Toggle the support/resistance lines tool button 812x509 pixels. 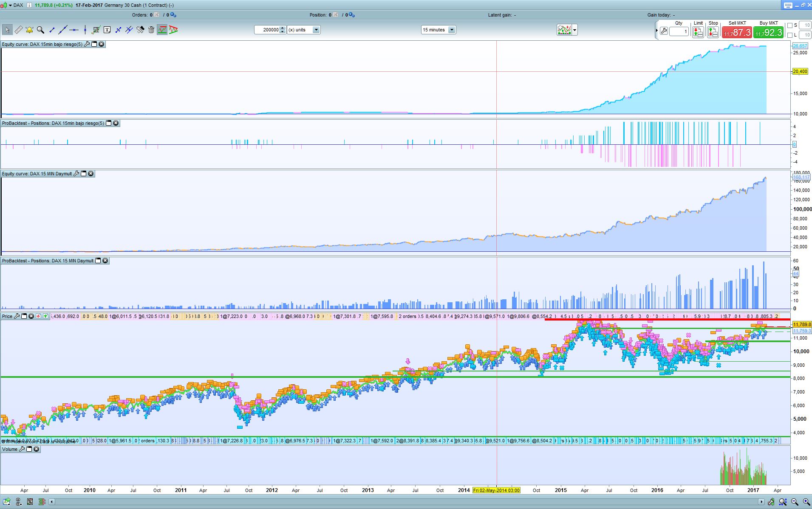click(x=162, y=30)
